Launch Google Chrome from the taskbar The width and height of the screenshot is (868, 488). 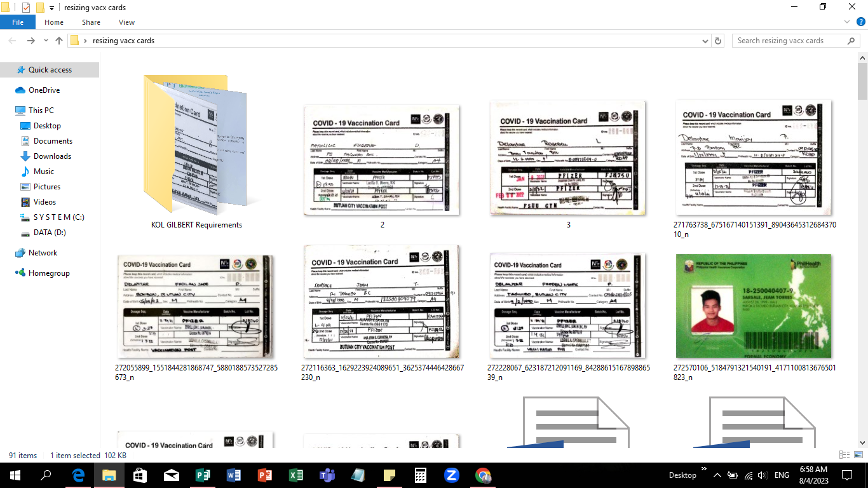point(482,475)
